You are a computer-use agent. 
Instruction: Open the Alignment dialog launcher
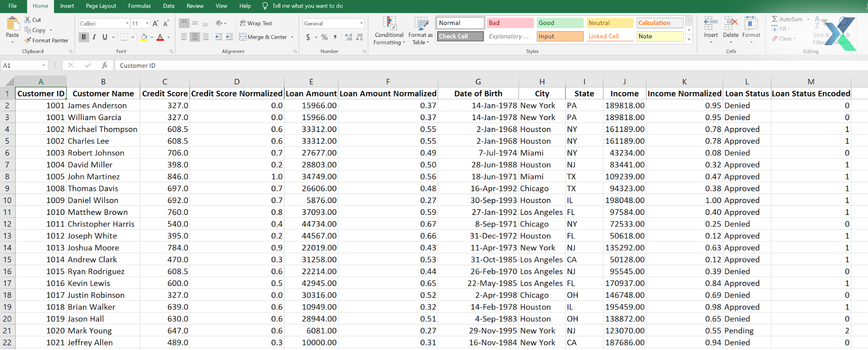click(295, 52)
